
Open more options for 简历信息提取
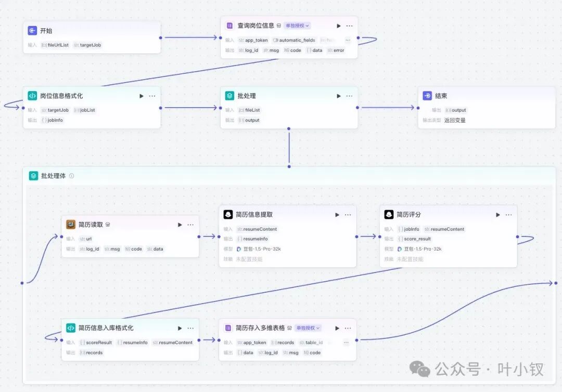click(x=348, y=215)
